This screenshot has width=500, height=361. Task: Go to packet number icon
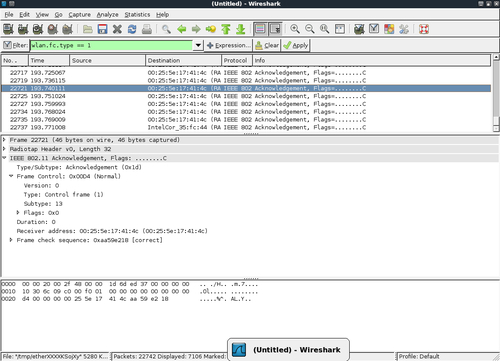pyautogui.click(x=211, y=29)
